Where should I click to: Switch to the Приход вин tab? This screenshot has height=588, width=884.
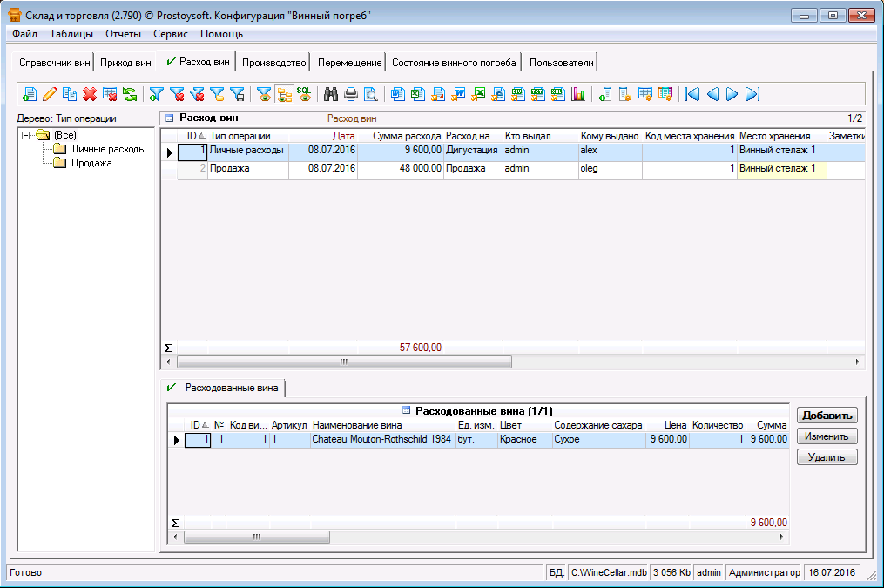(x=125, y=63)
